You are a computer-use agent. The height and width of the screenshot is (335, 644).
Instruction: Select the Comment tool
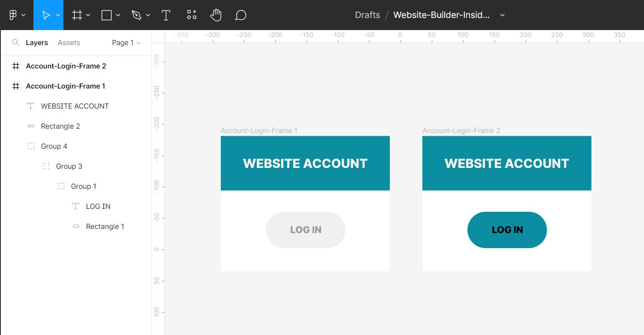[240, 15]
